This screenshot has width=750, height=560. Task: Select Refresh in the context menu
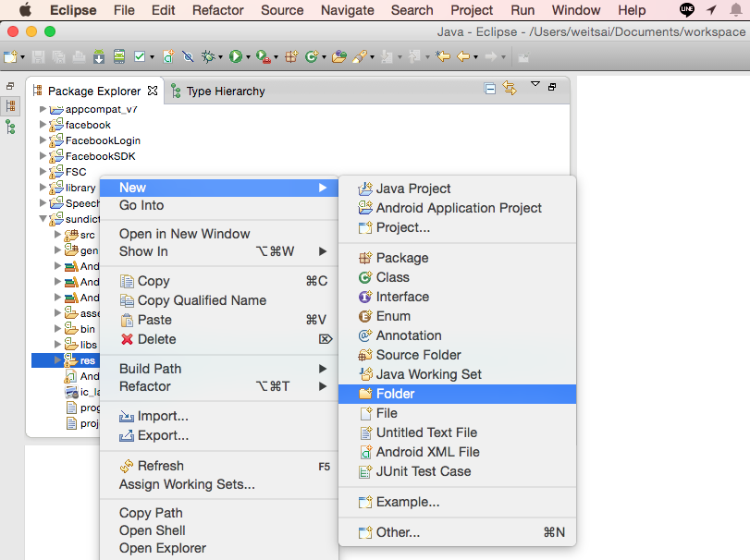pos(219,466)
